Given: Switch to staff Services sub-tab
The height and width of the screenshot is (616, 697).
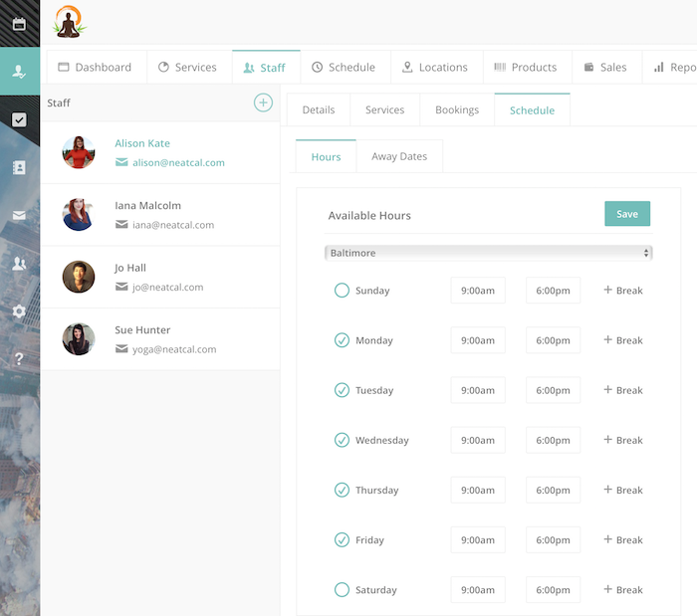Looking at the screenshot, I should pyautogui.click(x=385, y=109).
